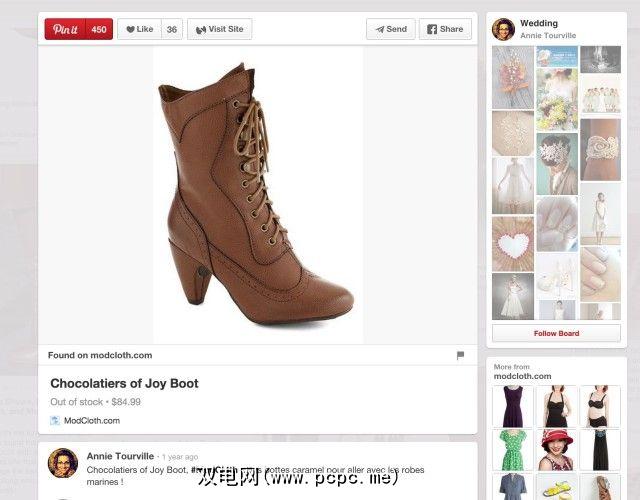Open Annie Tourville's commenter avatar
Screen dimensions: 640x500
63,463
